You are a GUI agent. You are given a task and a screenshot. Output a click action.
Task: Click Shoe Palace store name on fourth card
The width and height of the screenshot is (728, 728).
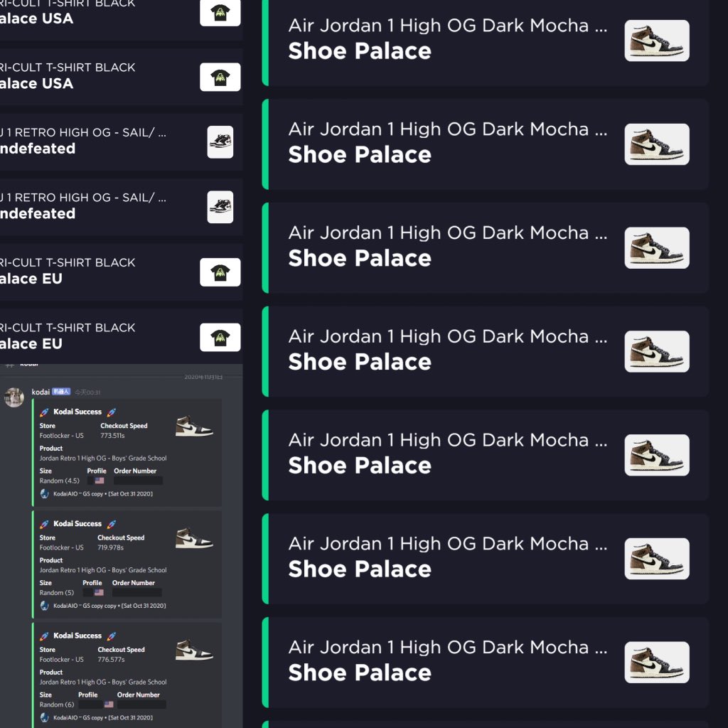coord(360,362)
